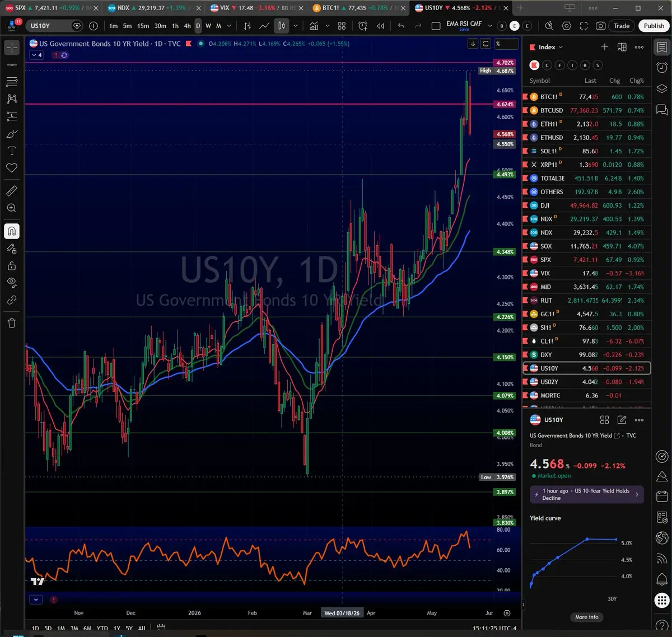Viewport: 672px width, 637px height.
Task: Open the patterns drawing tool
Action: [x=12, y=99]
